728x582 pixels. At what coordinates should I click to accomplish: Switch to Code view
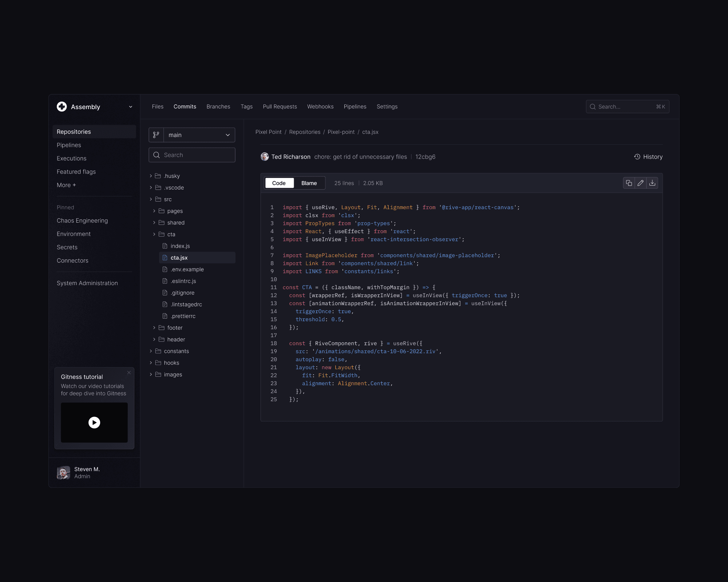(x=279, y=183)
